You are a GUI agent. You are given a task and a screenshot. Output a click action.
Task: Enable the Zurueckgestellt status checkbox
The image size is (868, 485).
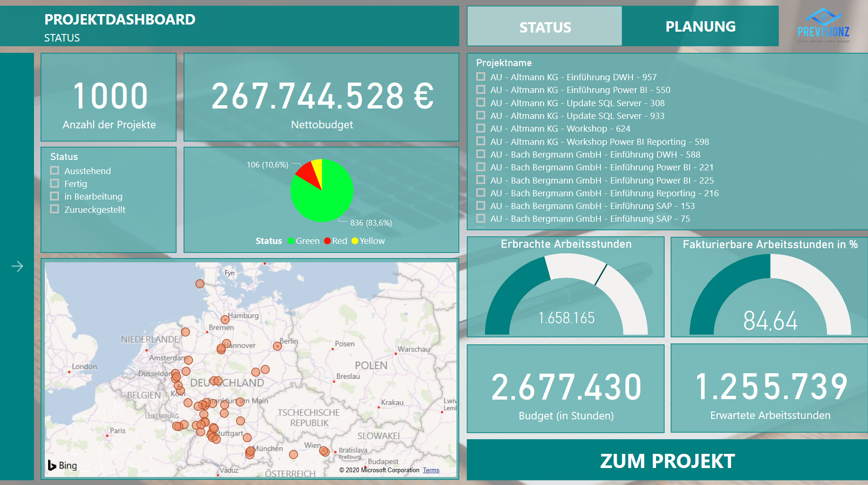[55, 209]
